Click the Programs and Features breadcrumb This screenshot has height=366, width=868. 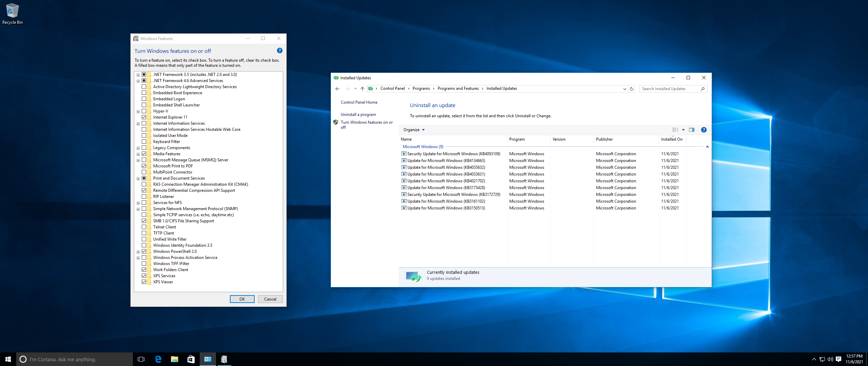pos(458,88)
